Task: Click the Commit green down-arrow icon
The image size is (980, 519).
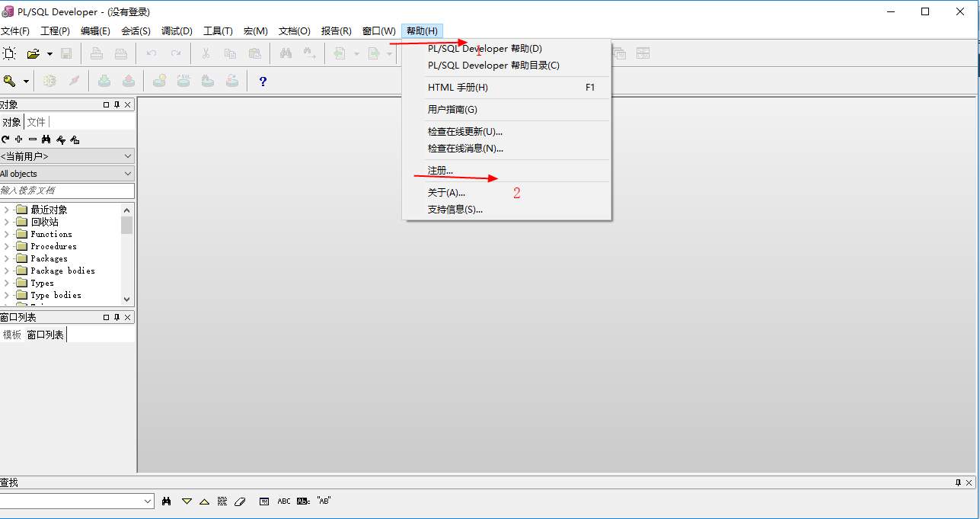Action: tap(104, 81)
